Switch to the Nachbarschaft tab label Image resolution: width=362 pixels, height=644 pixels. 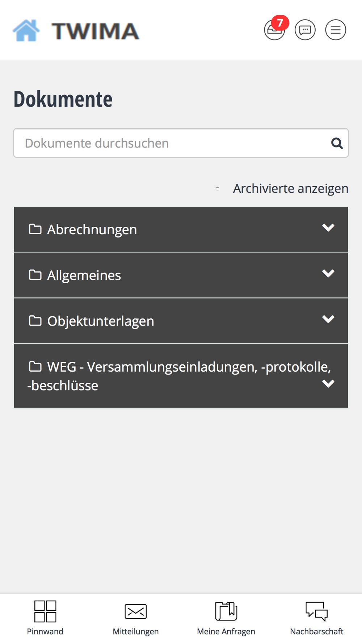317,631
